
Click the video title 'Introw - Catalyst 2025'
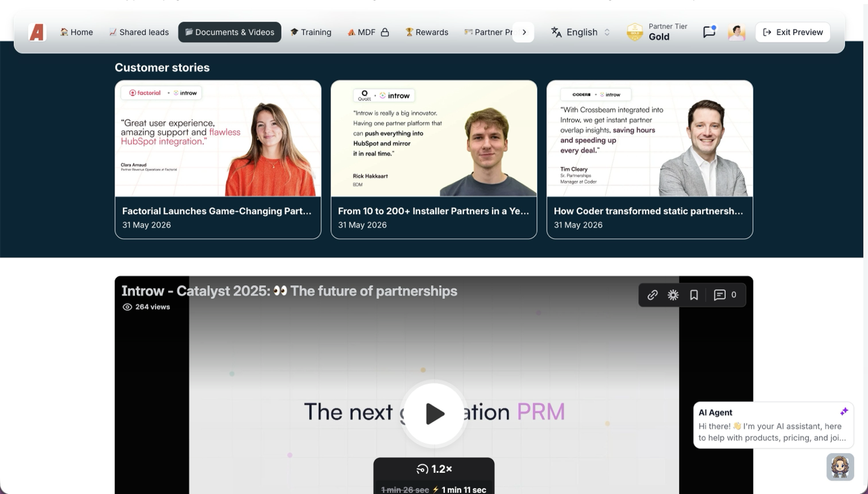[x=289, y=291]
